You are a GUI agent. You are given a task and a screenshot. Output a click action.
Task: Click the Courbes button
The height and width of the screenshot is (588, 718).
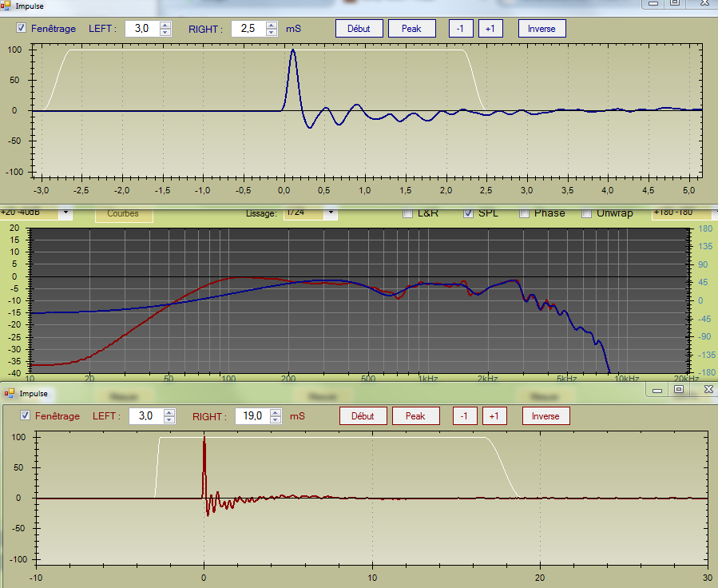click(123, 213)
